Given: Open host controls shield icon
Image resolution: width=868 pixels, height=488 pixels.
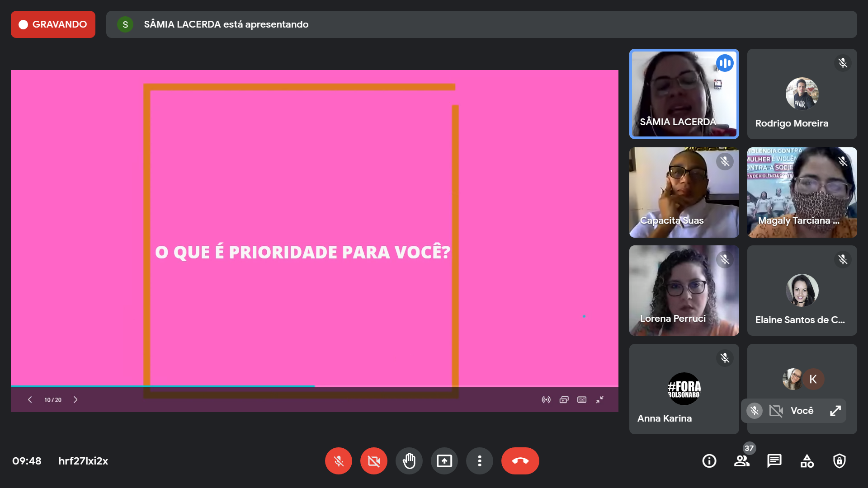Looking at the screenshot, I should 840,461.
